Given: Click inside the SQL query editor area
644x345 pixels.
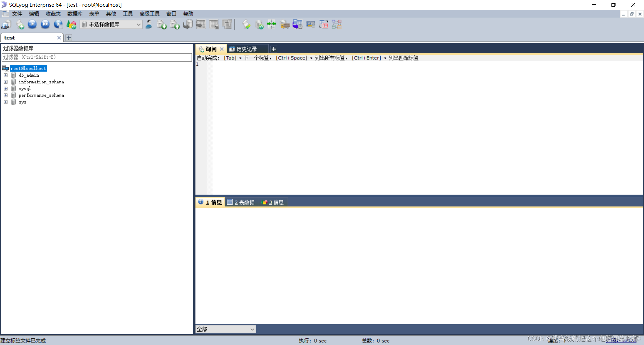Looking at the screenshot, I should click(x=427, y=127).
